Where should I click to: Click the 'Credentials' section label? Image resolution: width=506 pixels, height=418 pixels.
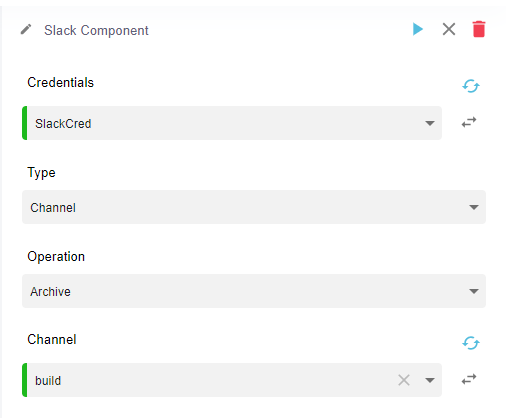pyautogui.click(x=60, y=82)
